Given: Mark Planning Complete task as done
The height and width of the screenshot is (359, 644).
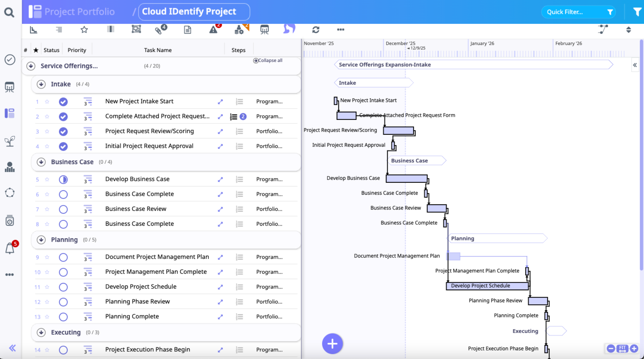Looking at the screenshot, I should (x=63, y=317).
